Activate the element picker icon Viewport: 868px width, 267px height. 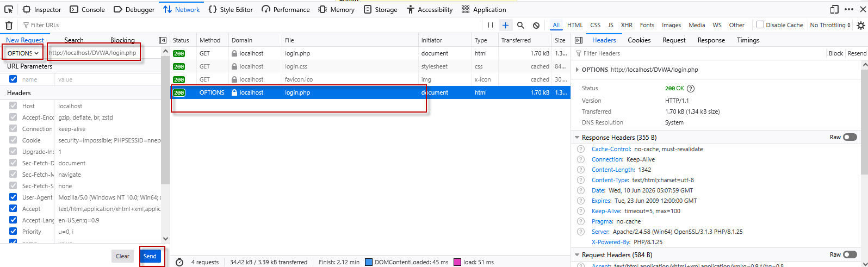pos(9,9)
